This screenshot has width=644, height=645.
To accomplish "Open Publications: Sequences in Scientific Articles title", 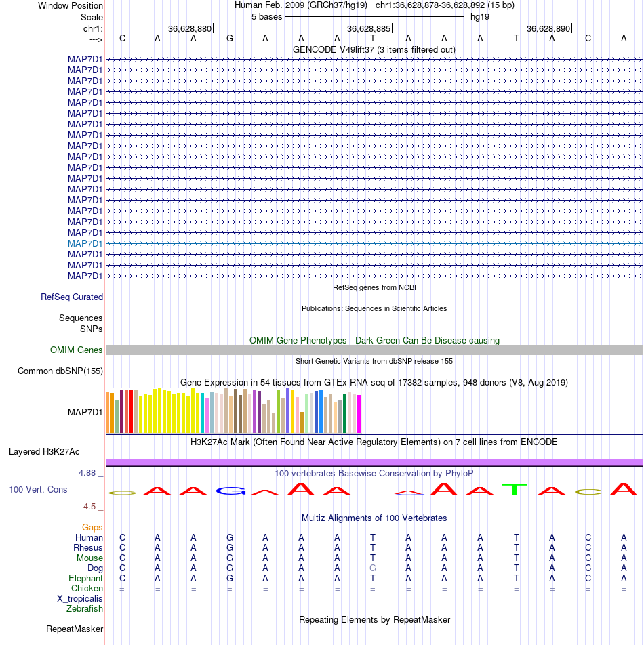I will (x=374, y=308).
